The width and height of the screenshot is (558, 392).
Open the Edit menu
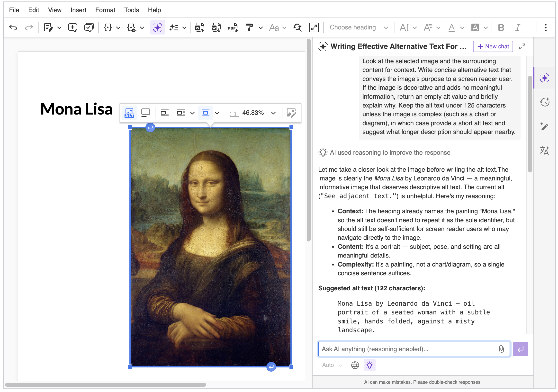pyautogui.click(x=34, y=10)
